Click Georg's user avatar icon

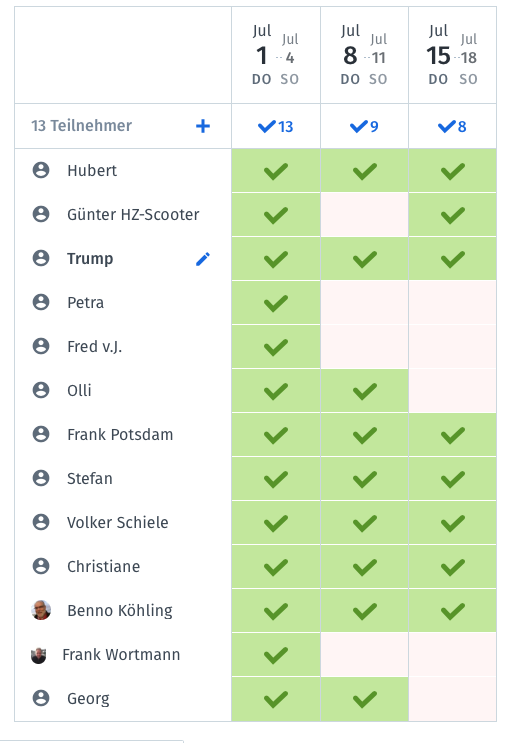click(x=41, y=698)
